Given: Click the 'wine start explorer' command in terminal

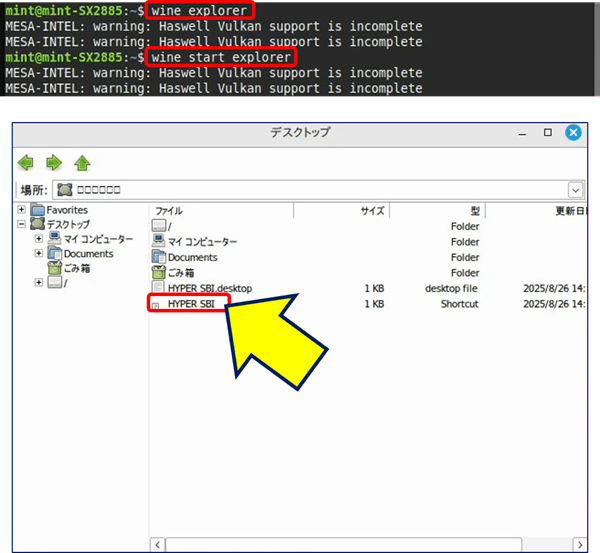Looking at the screenshot, I should (221, 57).
